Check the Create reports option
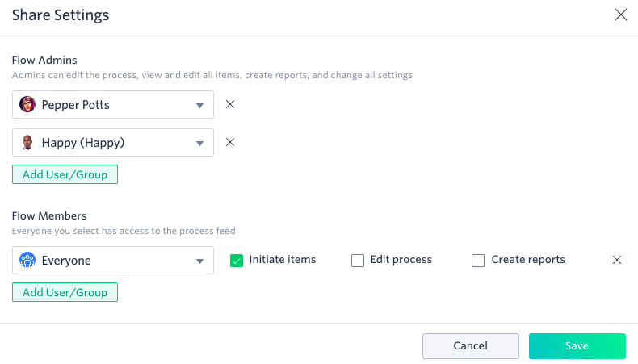Image resolution: width=638 pixels, height=364 pixels. (x=478, y=261)
